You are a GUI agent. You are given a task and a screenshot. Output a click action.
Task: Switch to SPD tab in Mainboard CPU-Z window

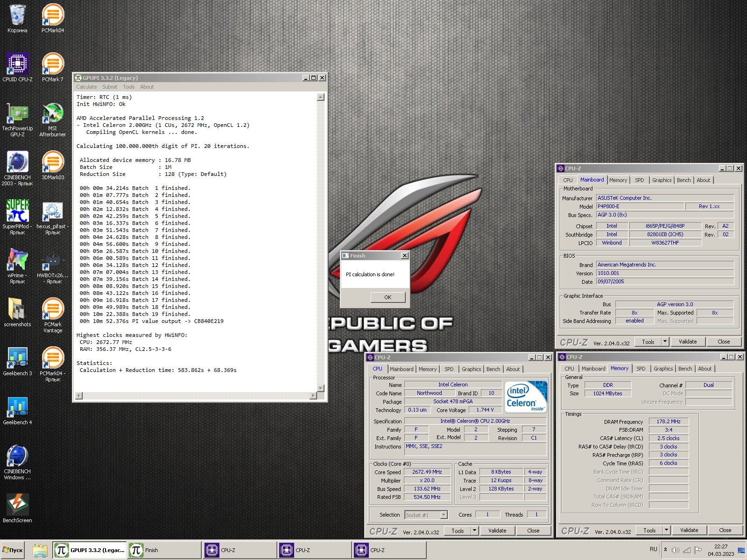(x=640, y=180)
